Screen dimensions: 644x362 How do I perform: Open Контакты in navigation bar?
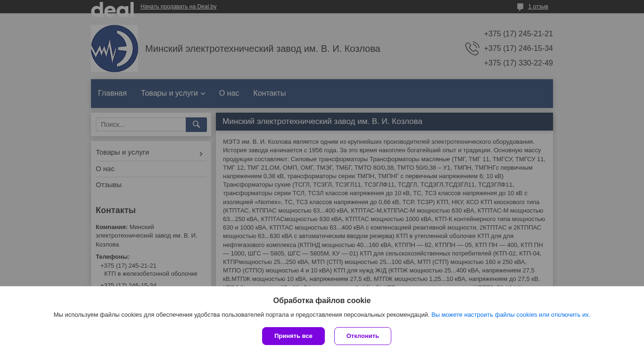pos(269,93)
